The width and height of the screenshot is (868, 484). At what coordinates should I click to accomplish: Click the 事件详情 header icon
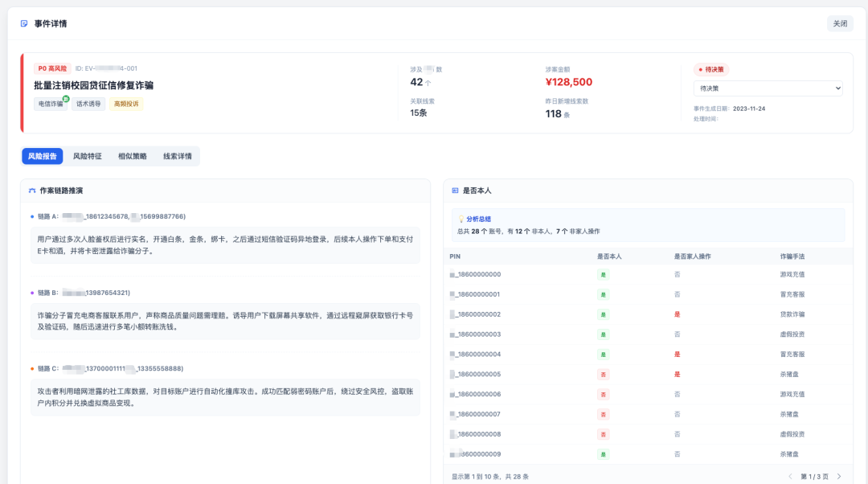tap(24, 24)
